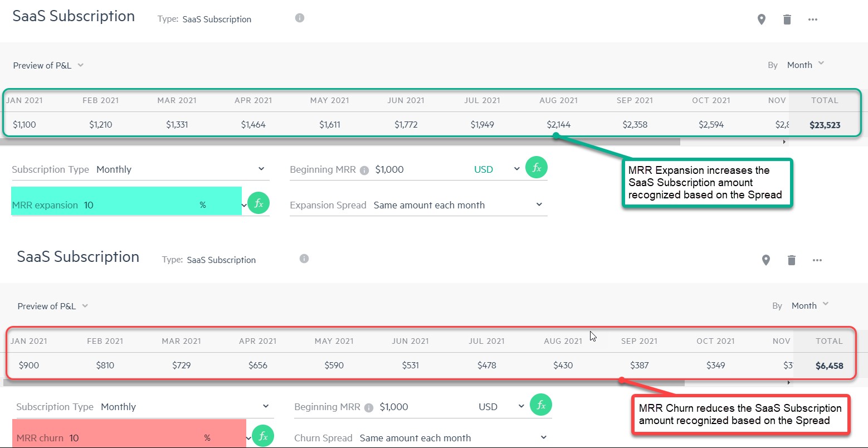The image size is (868, 448).
Task: Expand the green USD currency dropdown
Action: [x=516, y=169]
